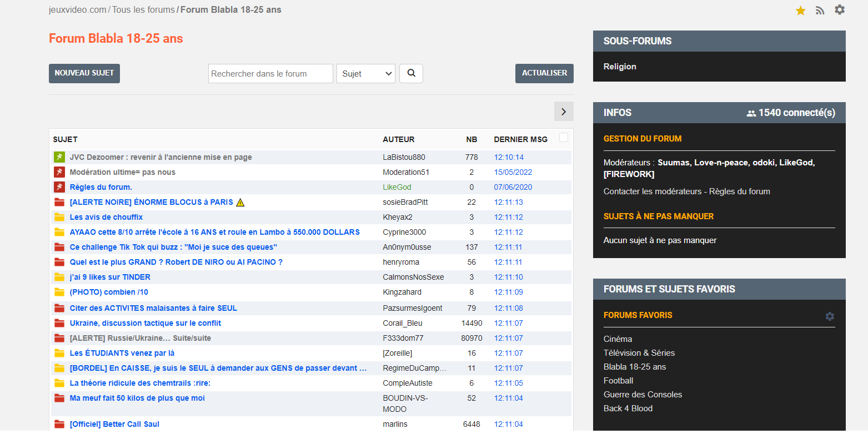Open topic Ma meuf fait 50 kilos de plus
Image resolution: width=868 pixels, height=434 pixels.
click(x=137, y=398)
